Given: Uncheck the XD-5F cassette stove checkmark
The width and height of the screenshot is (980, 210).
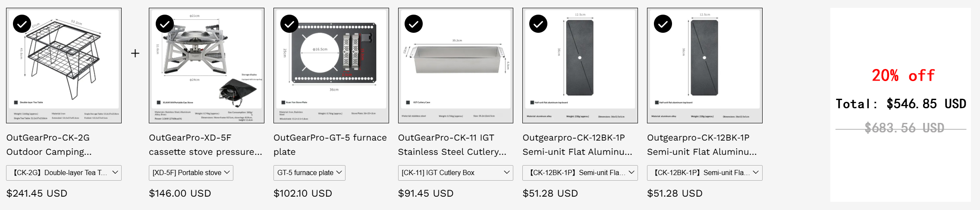Looking at the screenshot, I should [165, 24].
